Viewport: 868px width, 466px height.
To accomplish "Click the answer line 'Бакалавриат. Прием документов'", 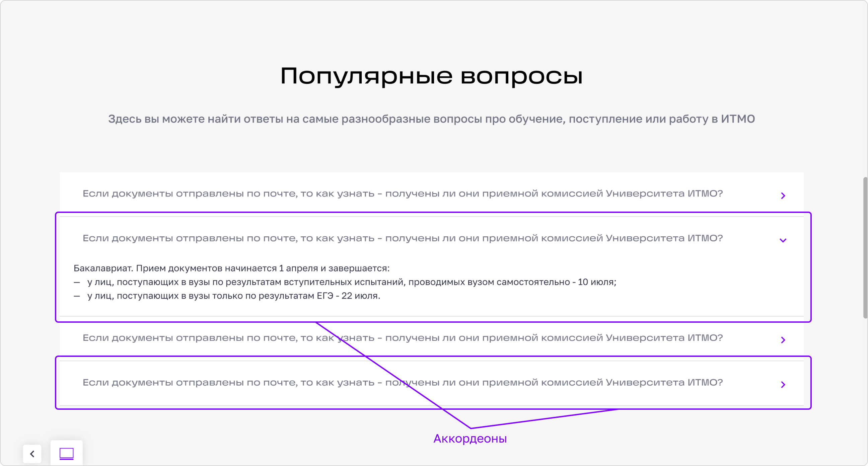I will [x=231, y=268].
